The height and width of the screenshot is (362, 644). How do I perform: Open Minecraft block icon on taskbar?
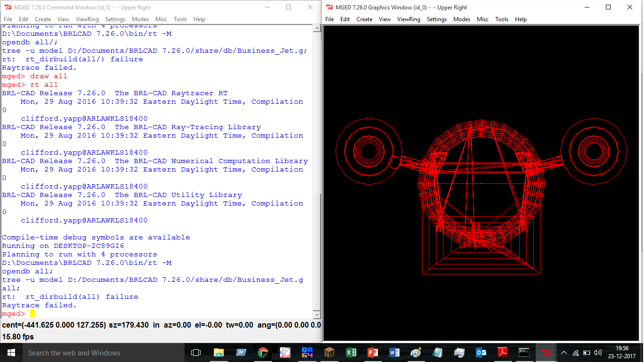329,353
